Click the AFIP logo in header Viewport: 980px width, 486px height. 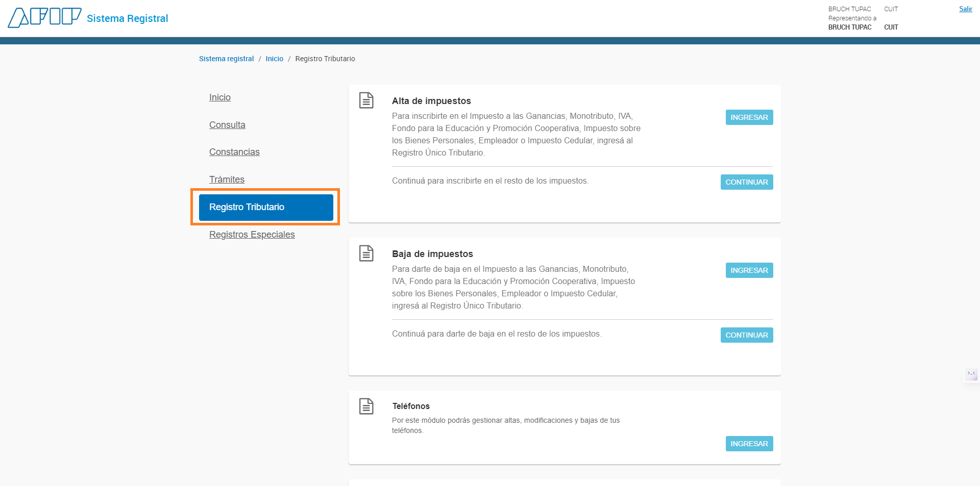click(x=44, y=17)
